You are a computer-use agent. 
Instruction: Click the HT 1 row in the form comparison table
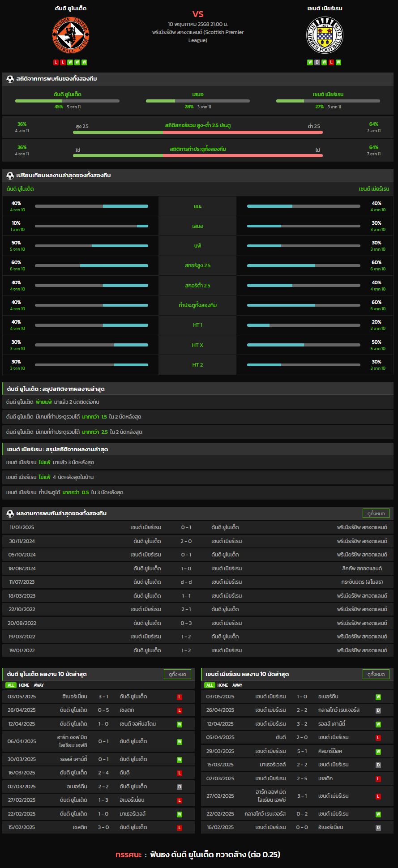[x=198, y=325]
